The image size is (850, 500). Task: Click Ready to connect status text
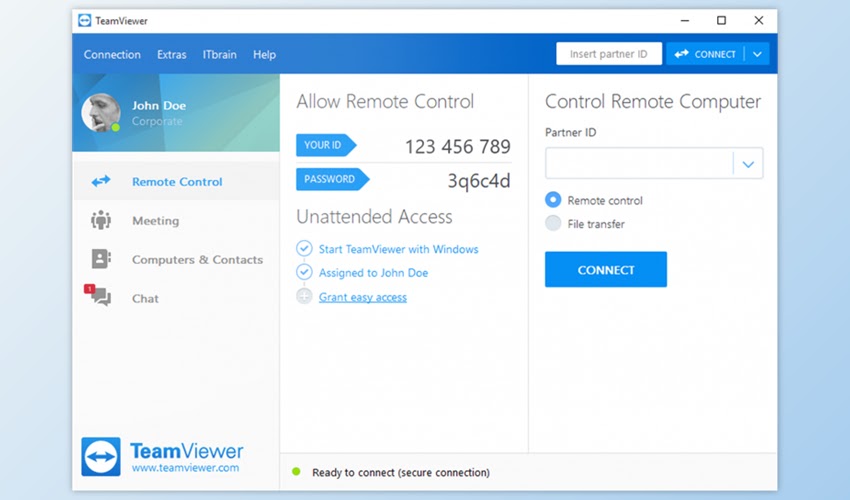[x=401, y=472]
